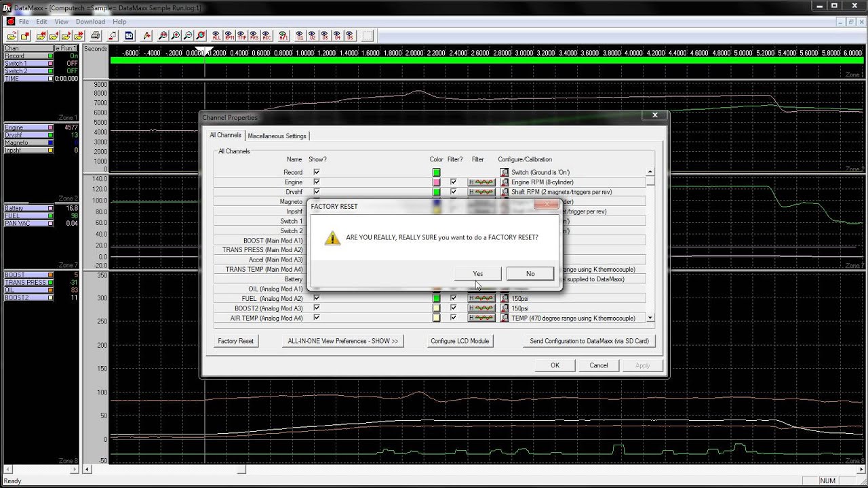Click the filter graph button for Drvshf
Image resolution: width=868 pixels, height=488 pixels.
481,192
